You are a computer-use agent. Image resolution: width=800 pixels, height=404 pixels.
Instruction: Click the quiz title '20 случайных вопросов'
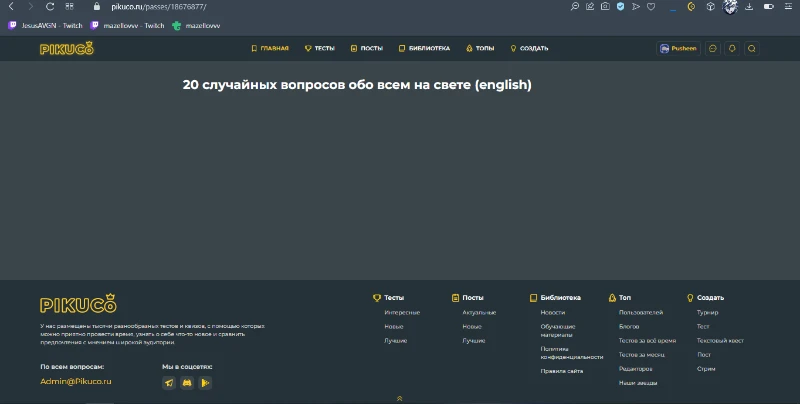(357, 85)
